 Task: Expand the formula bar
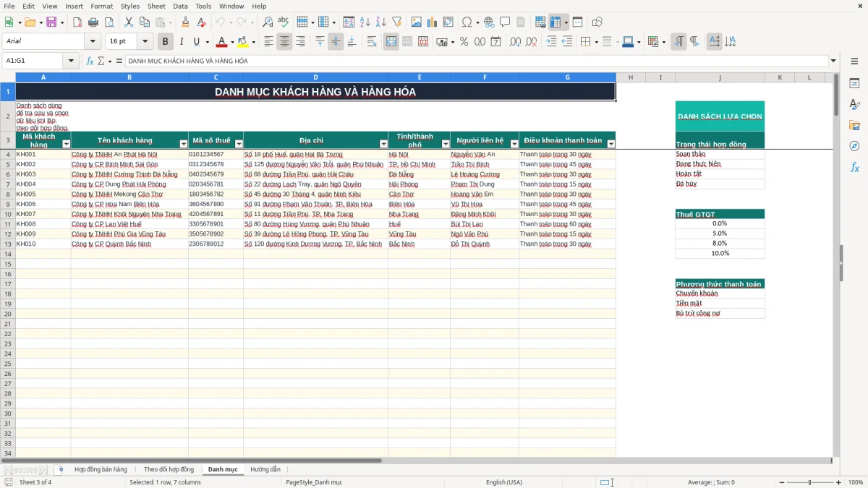point(833,61)
